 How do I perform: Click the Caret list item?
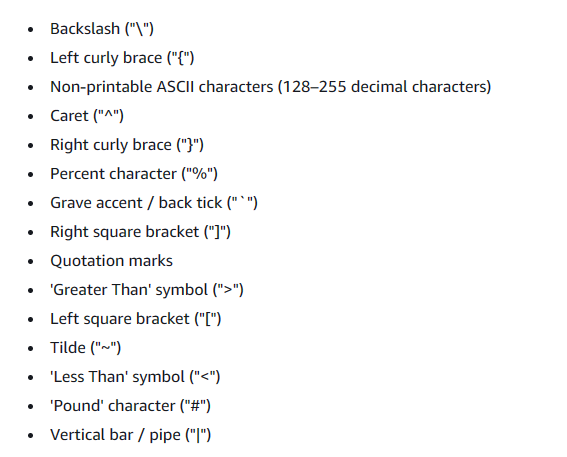click(87, 116)
